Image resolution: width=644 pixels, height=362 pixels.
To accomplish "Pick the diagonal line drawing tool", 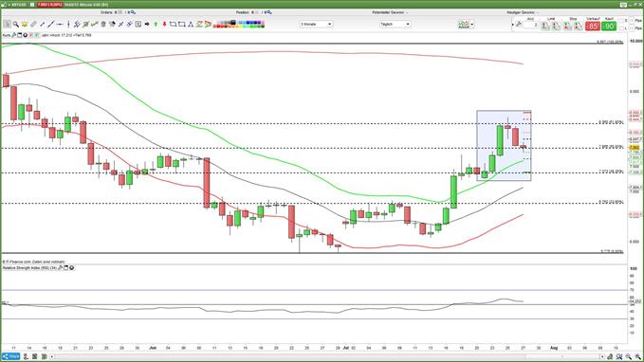I will pyautogui.click(x=50, y=25).
